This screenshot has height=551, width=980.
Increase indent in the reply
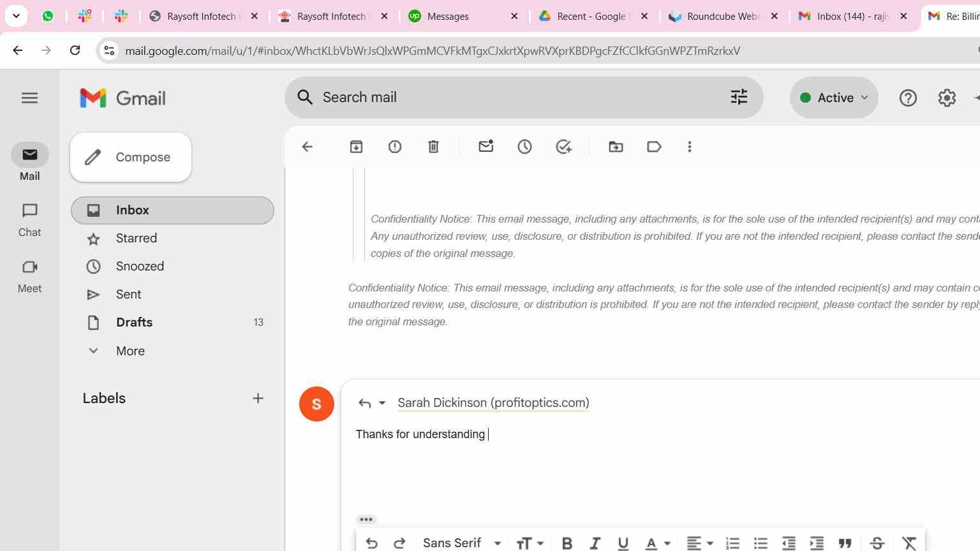point(817,543)
